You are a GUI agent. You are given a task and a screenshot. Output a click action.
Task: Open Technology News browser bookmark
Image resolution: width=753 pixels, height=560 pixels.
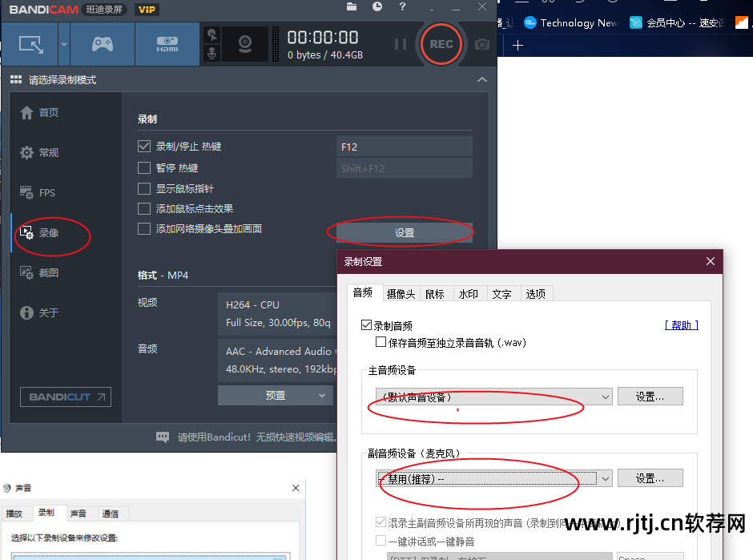tap(571, 22)
